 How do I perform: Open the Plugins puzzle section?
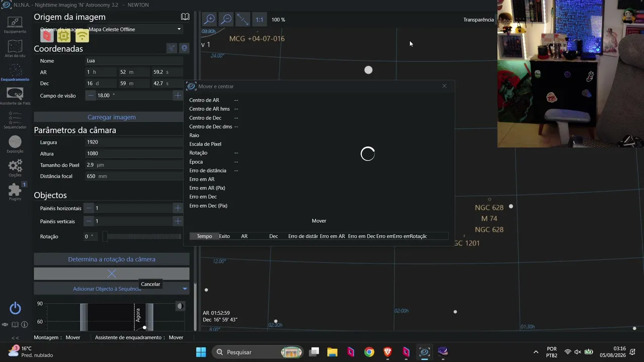[15, 191]
